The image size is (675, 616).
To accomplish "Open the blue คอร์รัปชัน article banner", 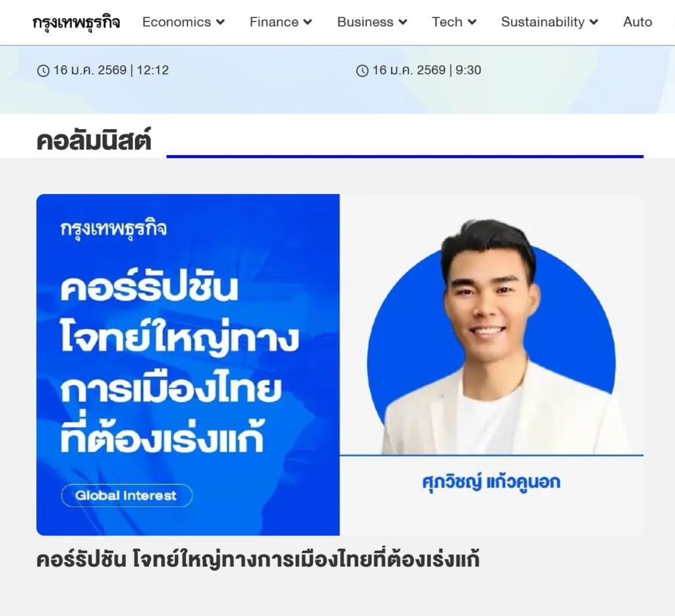I will click(x=188, y=365).
